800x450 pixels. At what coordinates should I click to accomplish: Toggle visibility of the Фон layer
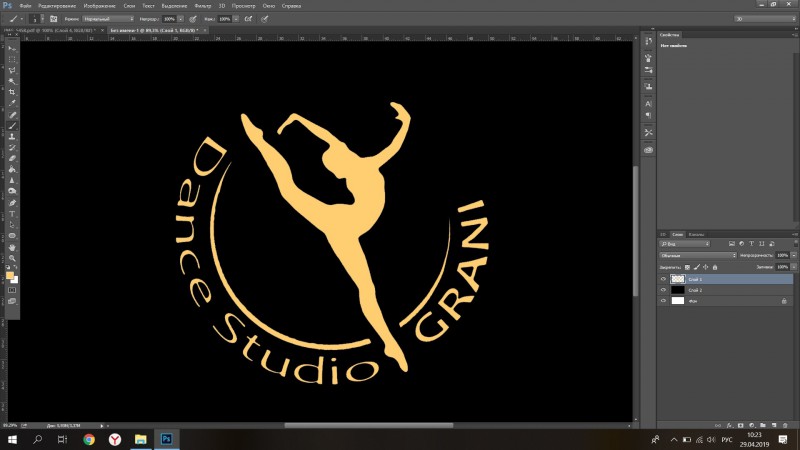click(663, 301)
